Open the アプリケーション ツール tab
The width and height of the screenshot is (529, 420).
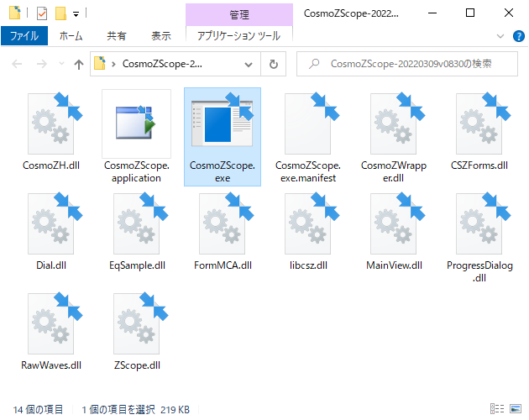238,36
